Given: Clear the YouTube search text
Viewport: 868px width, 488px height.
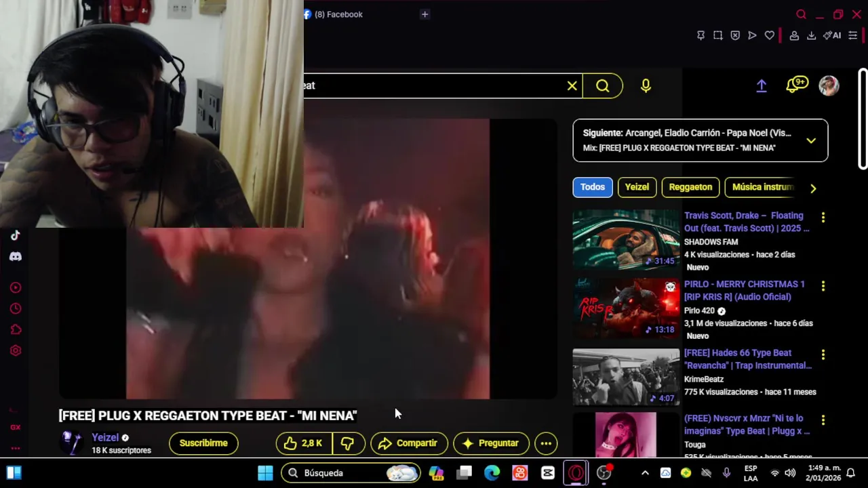Looking at the screenshot, I should coord(572,86).
